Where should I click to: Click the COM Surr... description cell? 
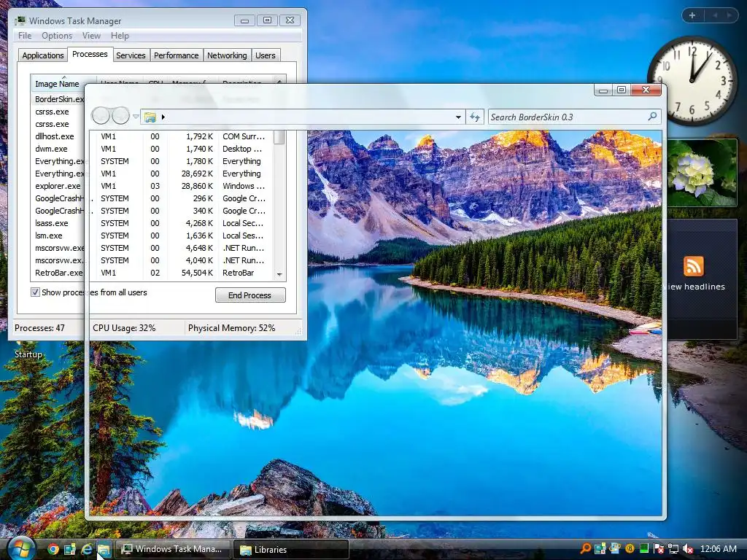244,136
